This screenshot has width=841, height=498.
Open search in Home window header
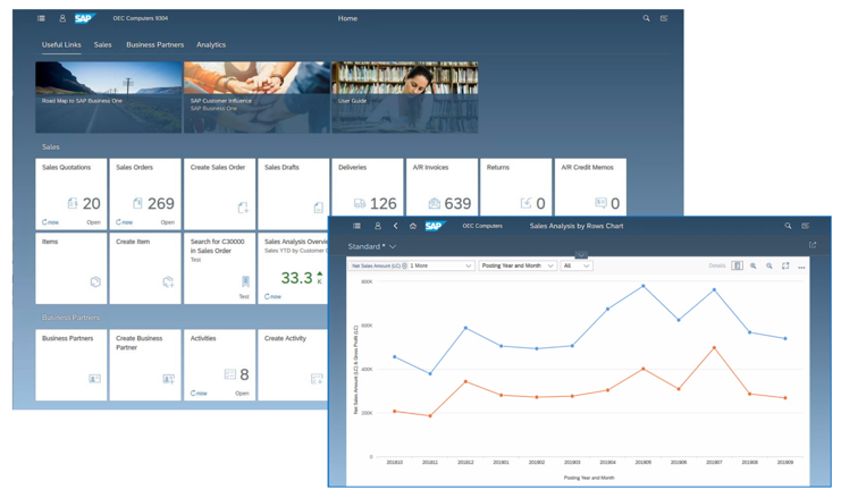point(646,18)
